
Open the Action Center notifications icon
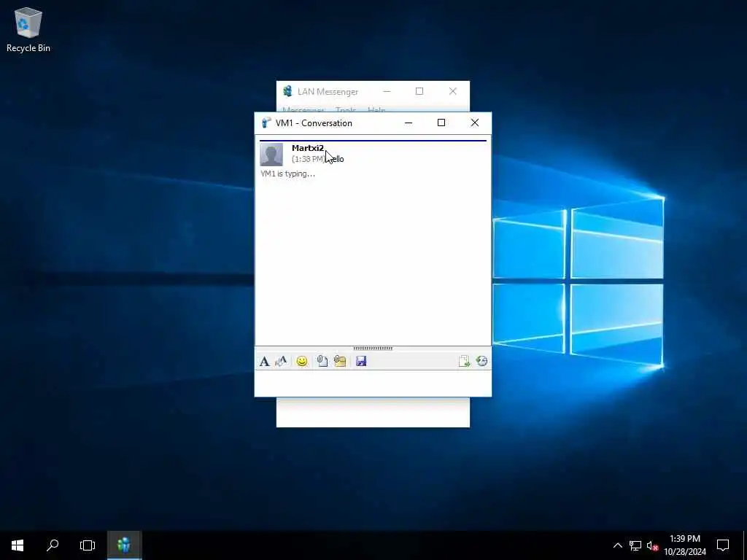tap(723, 545)
